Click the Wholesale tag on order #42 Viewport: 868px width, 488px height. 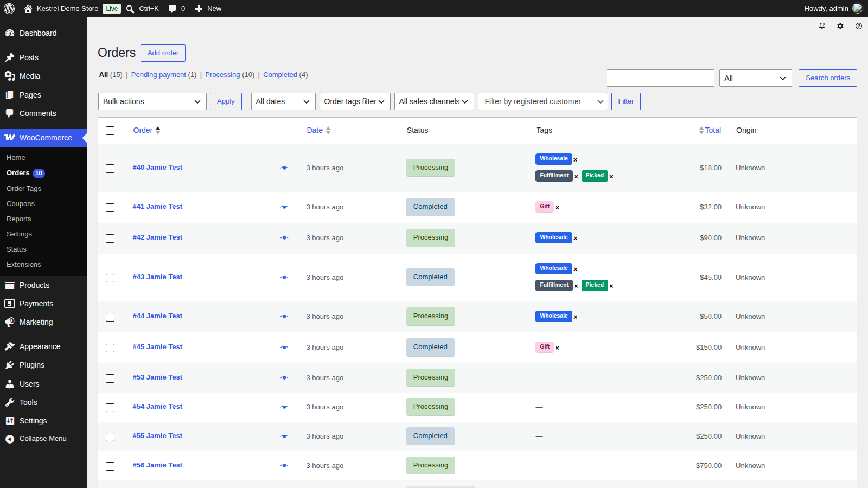click(554, 237)
